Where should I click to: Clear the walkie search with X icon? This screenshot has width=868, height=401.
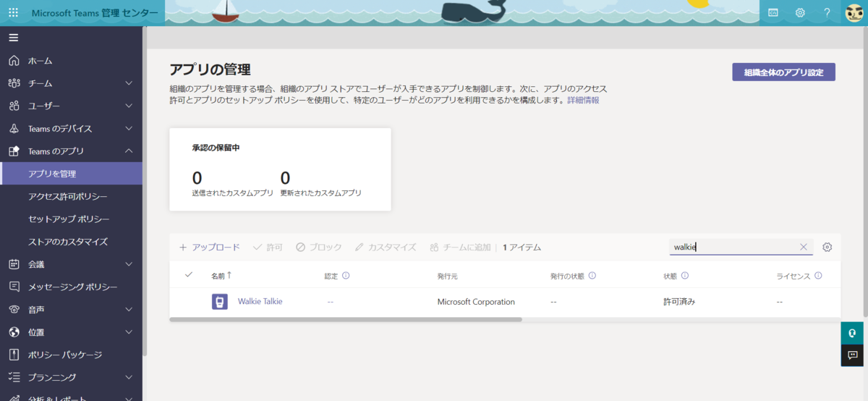tap(803, 247)
